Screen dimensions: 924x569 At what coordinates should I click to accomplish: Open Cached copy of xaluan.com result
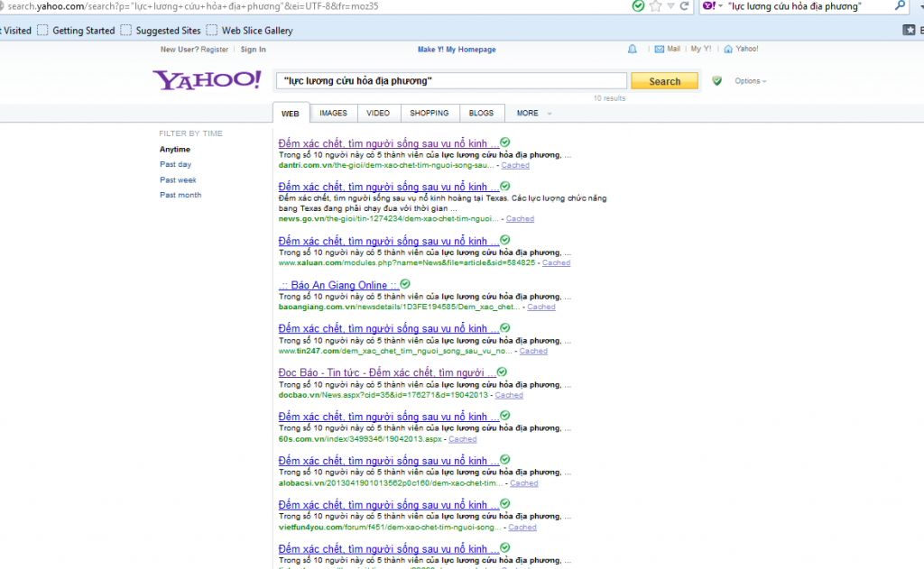(556, 262)
